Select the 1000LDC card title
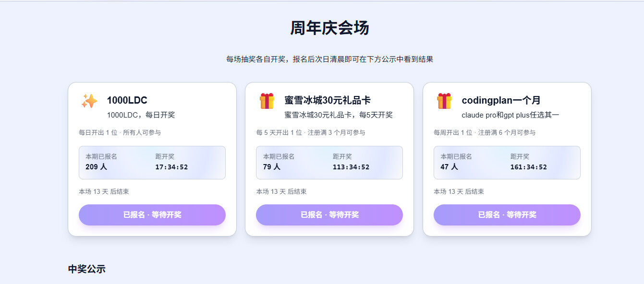 (x=127, y=100)
